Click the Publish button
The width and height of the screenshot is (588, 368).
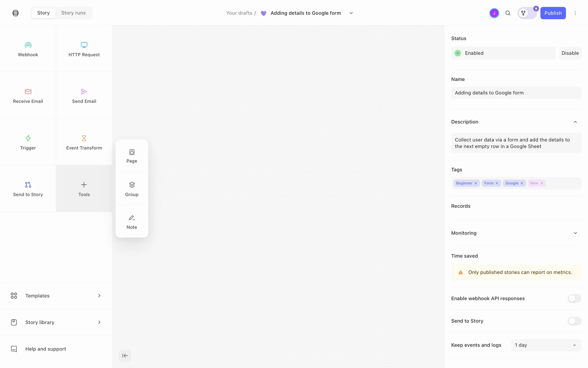coord(553,13)
